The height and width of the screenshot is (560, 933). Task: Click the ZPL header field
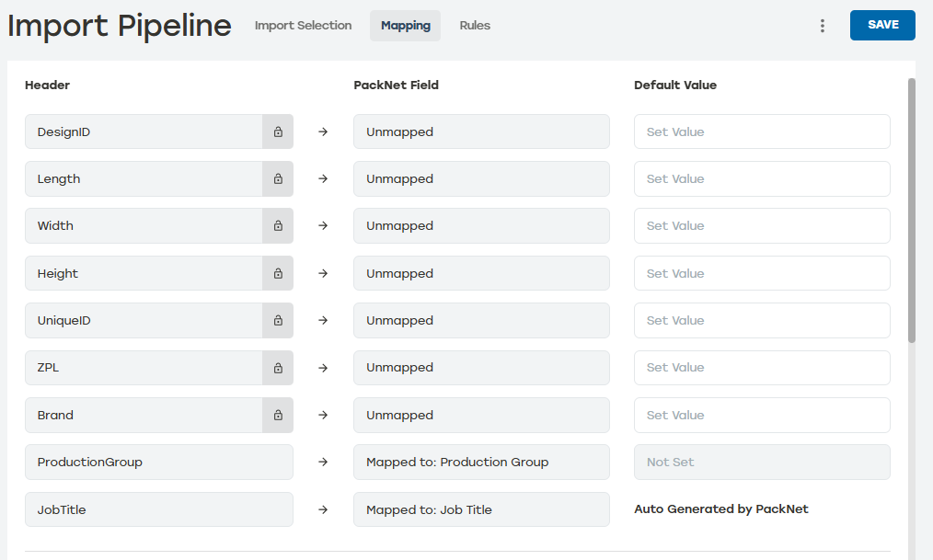tap(144, 368)
